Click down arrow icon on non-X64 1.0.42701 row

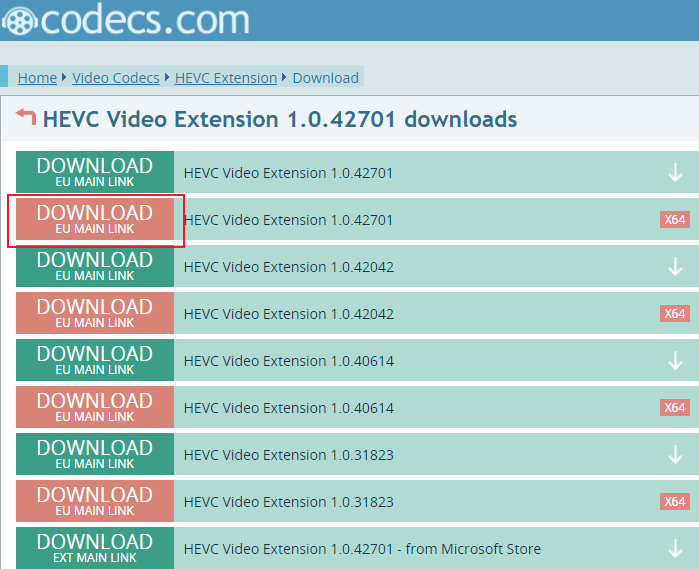click(x=675, y=173)
